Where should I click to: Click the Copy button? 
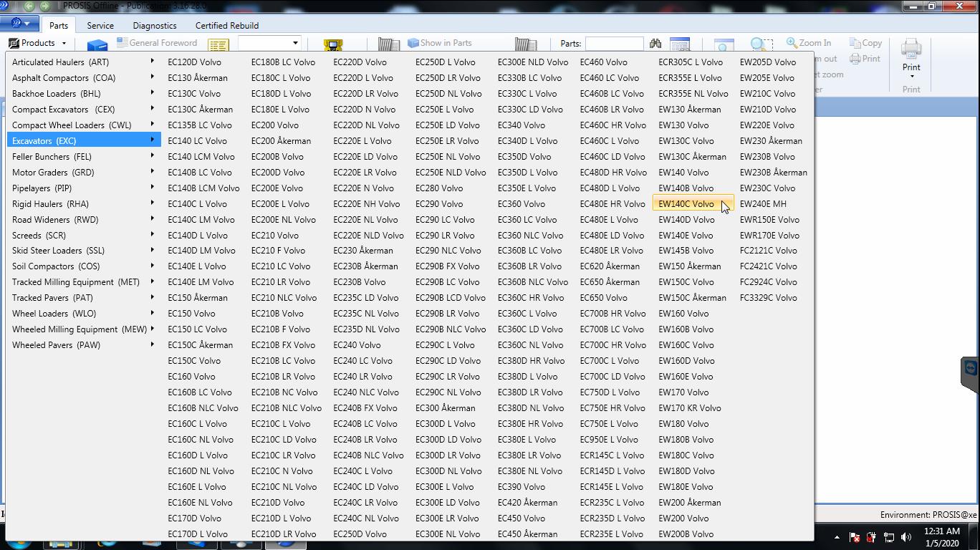pos(866,43)
